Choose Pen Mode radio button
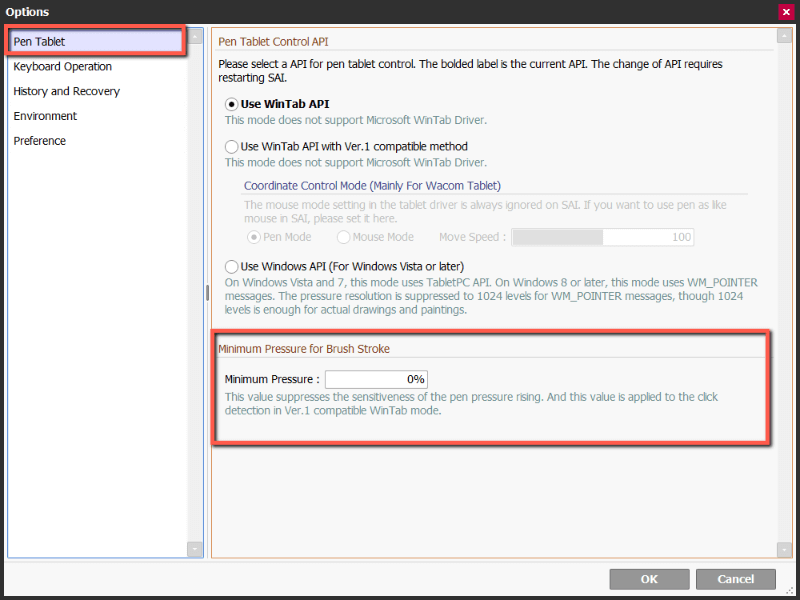The image size is (800, 600). click(254, 237)
